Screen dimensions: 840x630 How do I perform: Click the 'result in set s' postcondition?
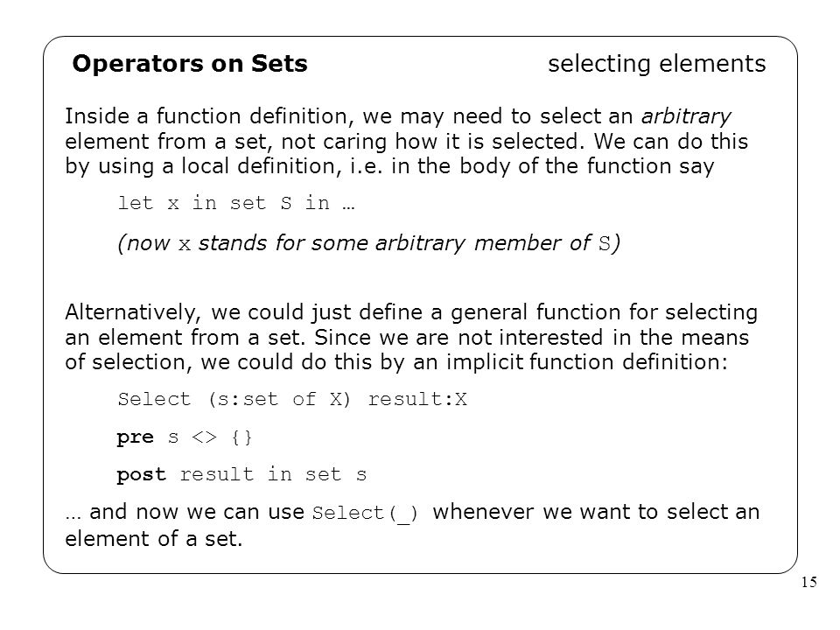273,474
